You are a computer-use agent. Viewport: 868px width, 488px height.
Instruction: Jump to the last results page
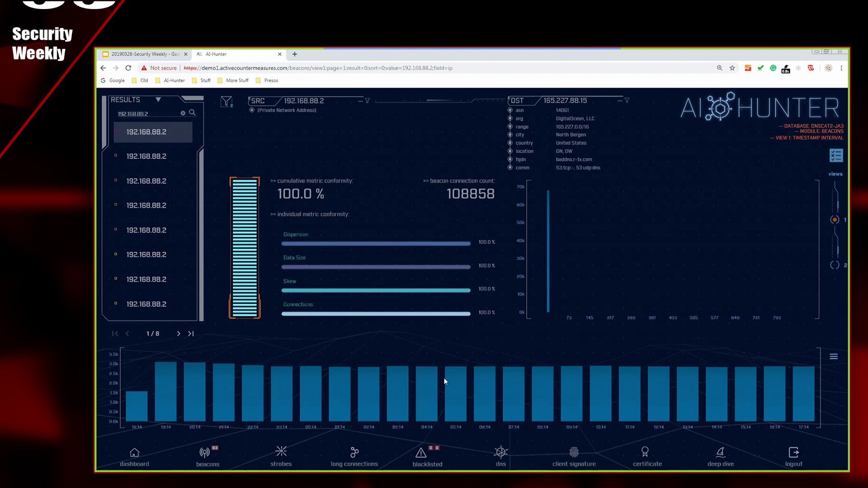pos(191,333)
